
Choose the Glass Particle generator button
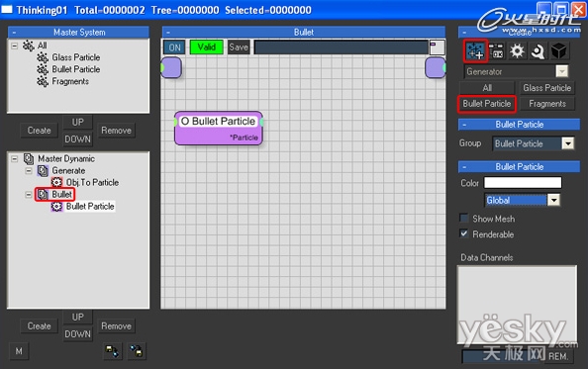546,88
